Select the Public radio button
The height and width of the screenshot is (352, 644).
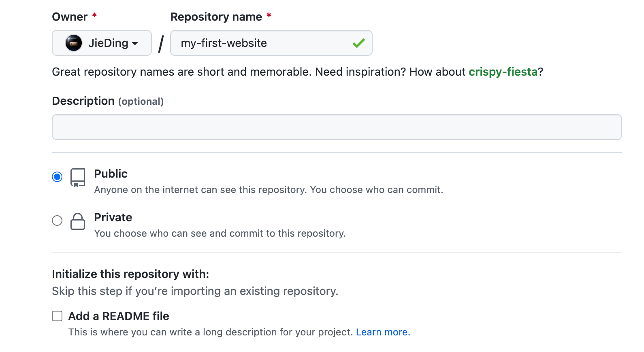pyautogui.click(x=57, y=177)
